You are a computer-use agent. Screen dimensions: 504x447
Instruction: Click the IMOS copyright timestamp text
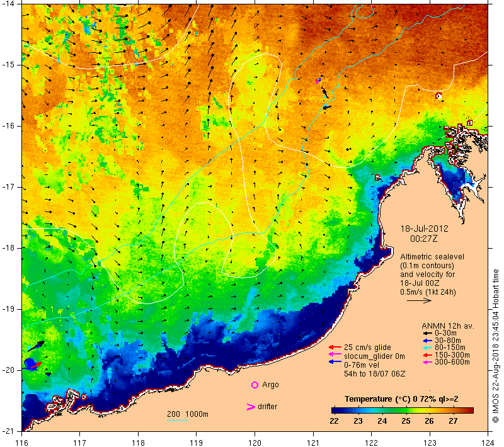pyautogui.click(x=496, y=346)
